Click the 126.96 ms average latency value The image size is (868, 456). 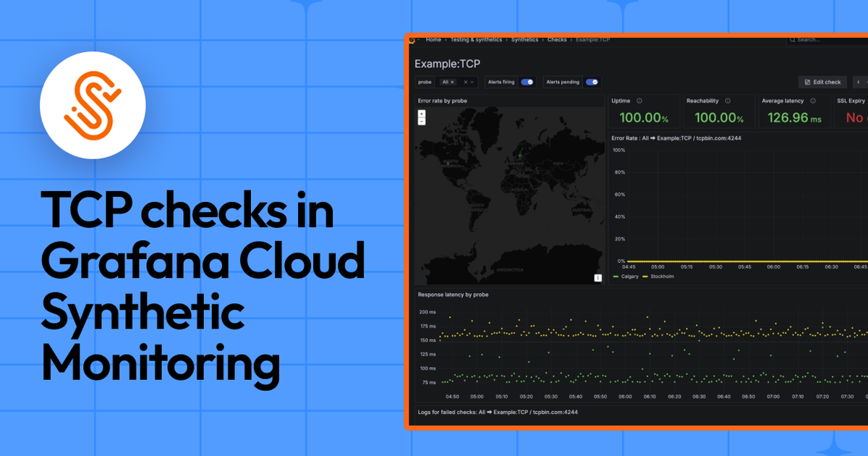click(794, 118)
